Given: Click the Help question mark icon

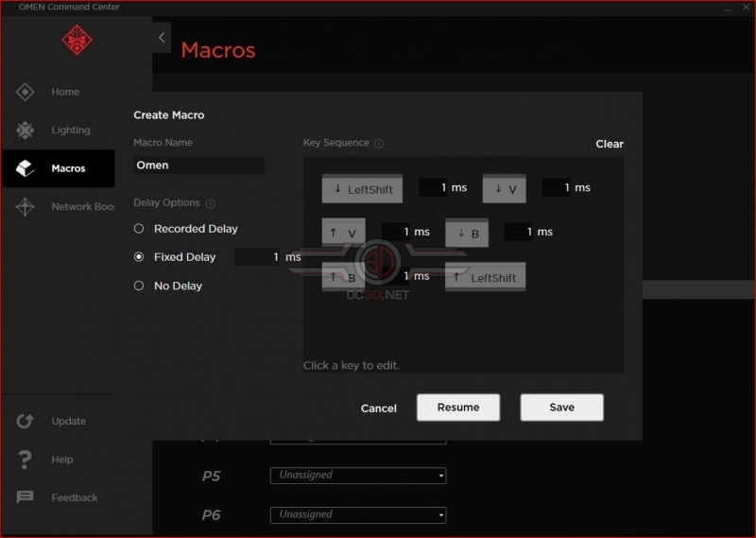Looking at the screenshot, I should 25,460.
